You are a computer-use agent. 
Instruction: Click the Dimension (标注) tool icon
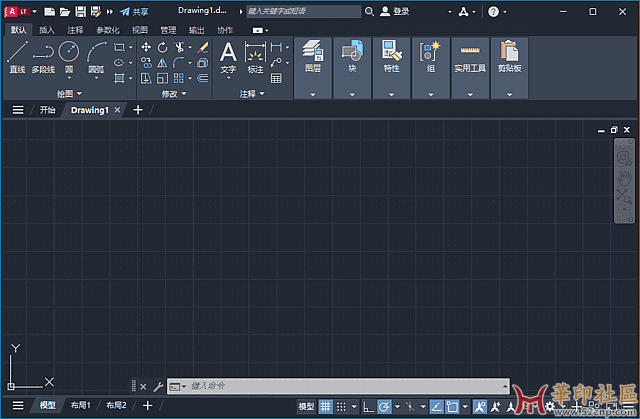[254, 52]
